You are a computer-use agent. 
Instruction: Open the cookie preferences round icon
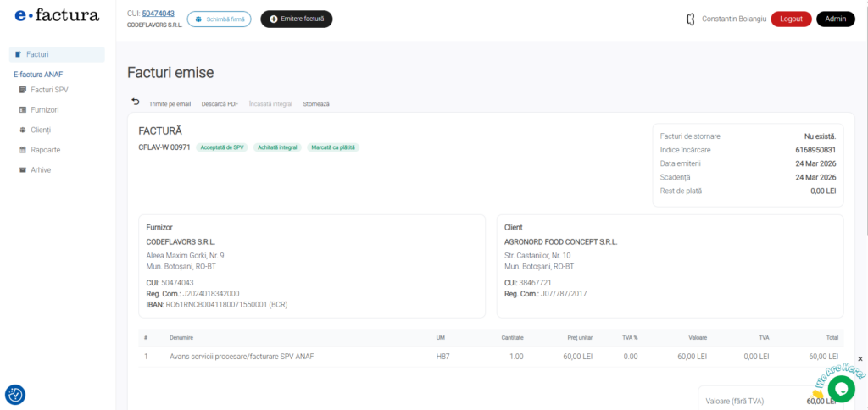15,394
